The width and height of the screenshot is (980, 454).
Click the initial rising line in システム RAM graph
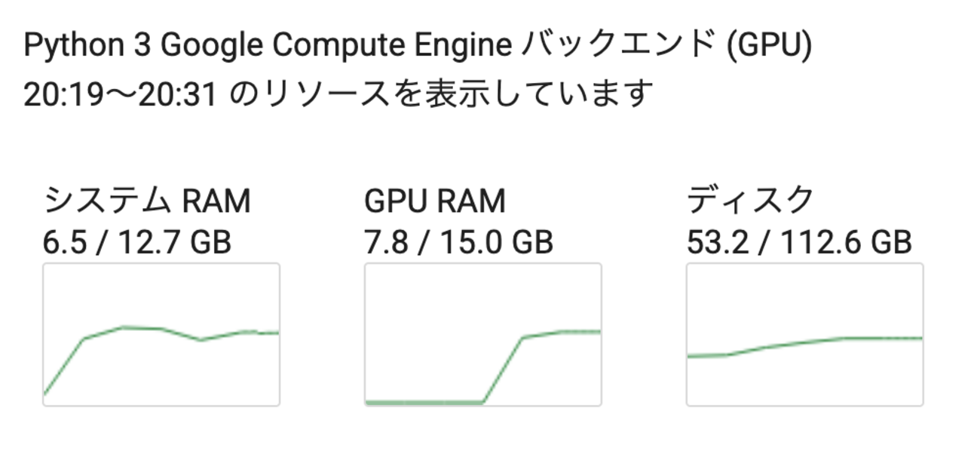point(64,367)
